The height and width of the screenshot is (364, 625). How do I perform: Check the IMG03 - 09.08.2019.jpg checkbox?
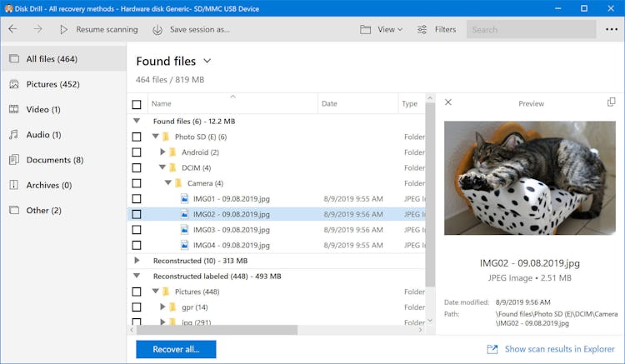pos(137,230)
